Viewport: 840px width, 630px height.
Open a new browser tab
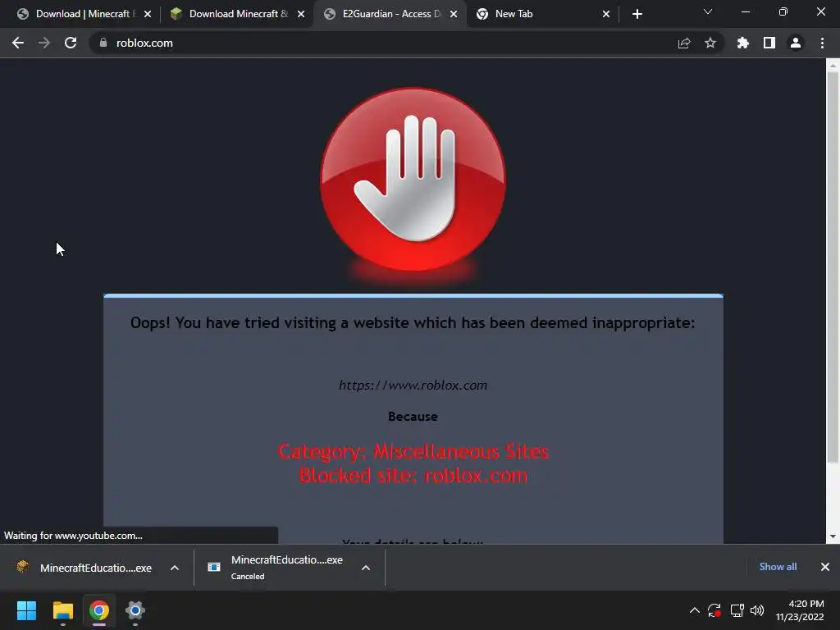coord(637,14)
